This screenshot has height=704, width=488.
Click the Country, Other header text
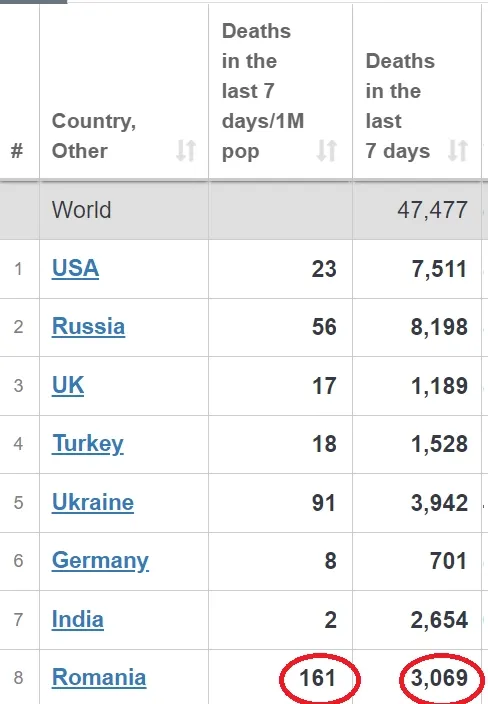[94, 136]
